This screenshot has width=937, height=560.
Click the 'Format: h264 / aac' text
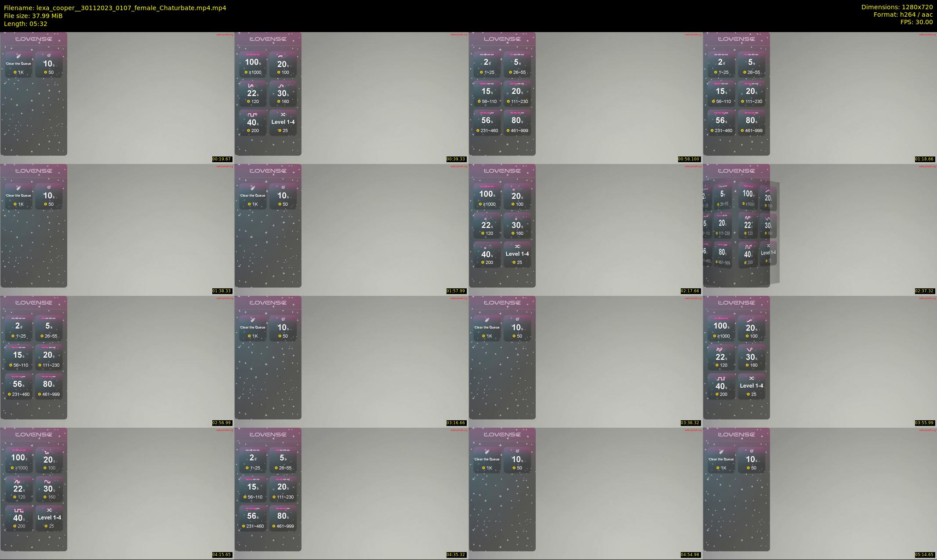(903, 15)
